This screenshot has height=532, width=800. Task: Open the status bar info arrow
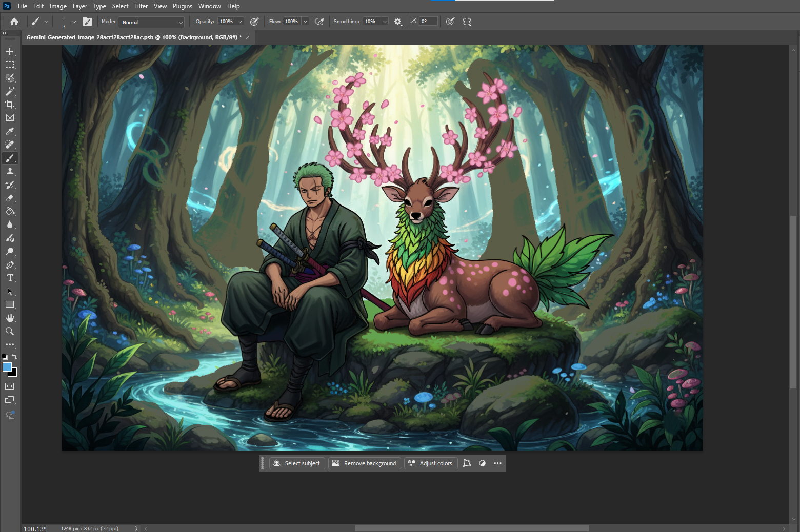click(x=136, y=528)
